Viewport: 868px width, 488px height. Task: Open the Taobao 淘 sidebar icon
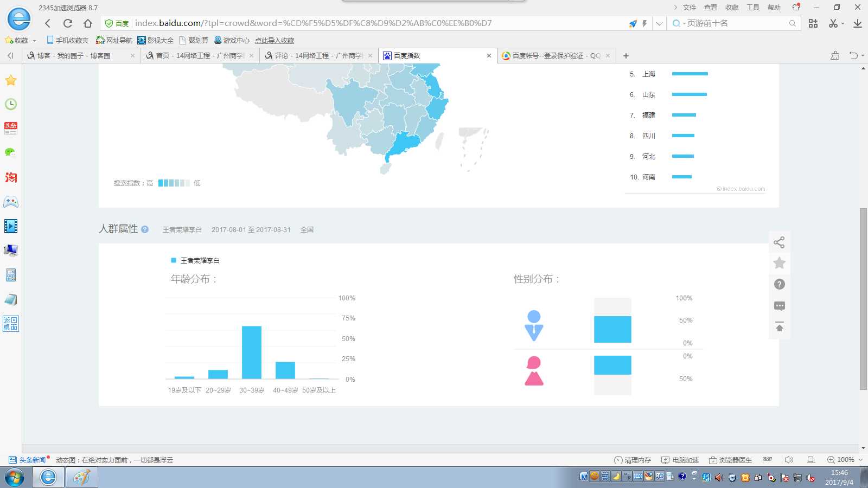11,177
